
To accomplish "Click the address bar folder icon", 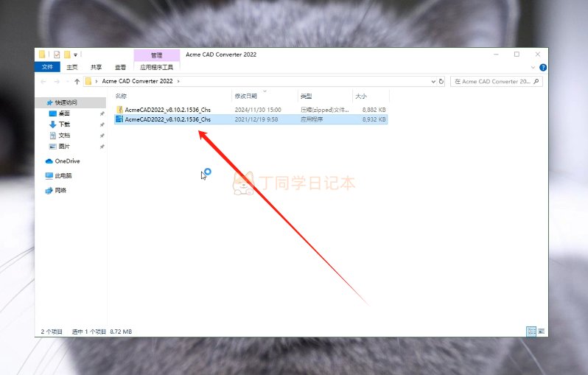I will (88, 81).
